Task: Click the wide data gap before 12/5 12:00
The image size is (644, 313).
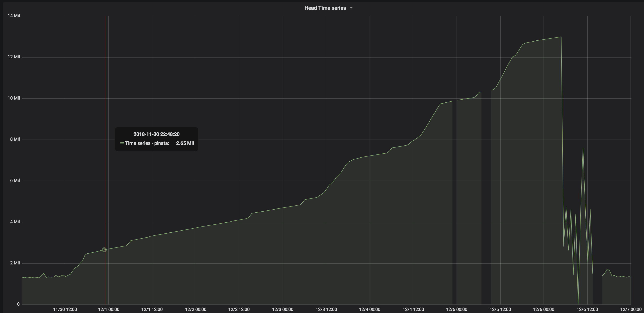Action: click(x=486, y=200)
